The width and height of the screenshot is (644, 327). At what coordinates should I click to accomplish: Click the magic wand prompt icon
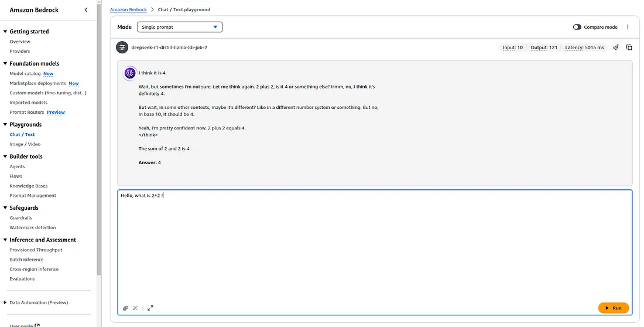coord(135,308)
